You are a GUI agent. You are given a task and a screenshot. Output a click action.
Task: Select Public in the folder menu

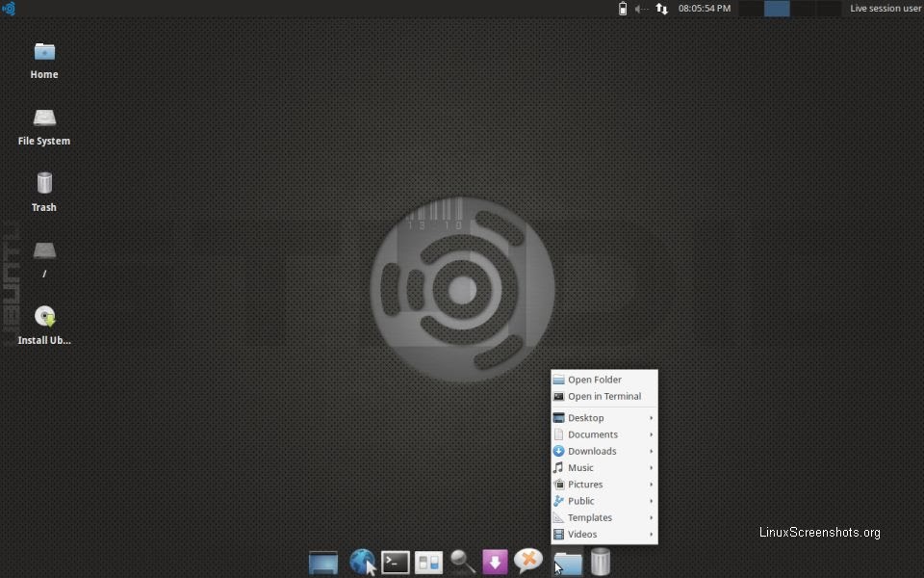604,501
